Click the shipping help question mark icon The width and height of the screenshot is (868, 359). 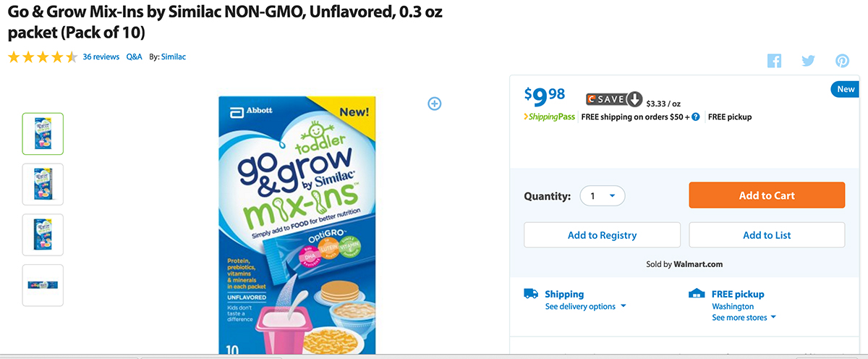pos(696,117)
